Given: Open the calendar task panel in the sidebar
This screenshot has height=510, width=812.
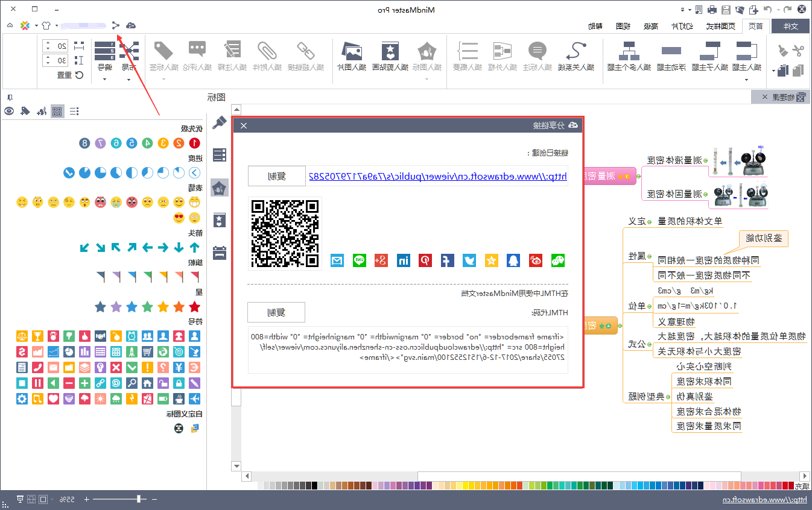Looking at the screenshot, I should tap(220, 252).
